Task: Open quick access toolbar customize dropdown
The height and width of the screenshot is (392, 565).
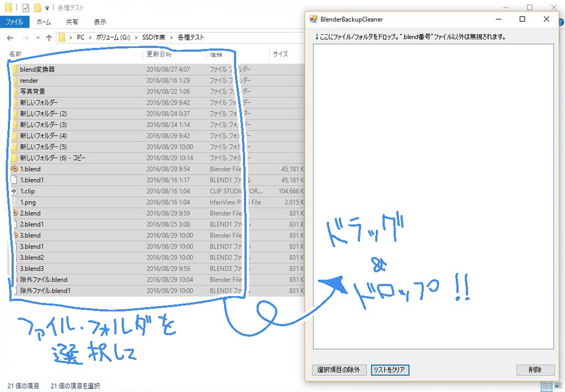Action: (47, 8)
